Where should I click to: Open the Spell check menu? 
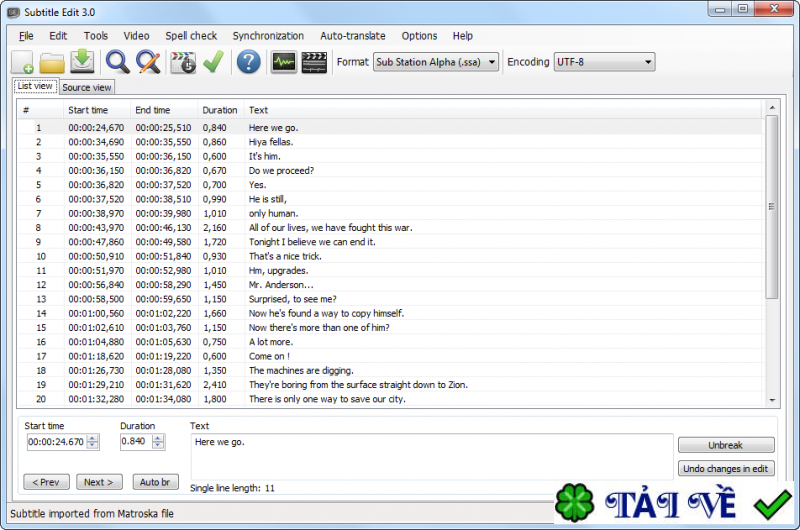coord(191,36)
